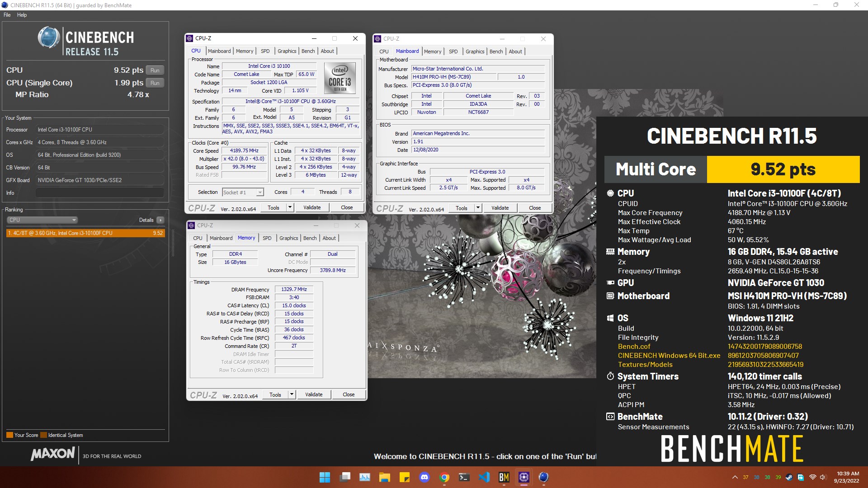Viewport: 868px width, 488px height.
Task: Open SPD tab in Mainboard CPU-Z window
Action: (x=453, y=52)
